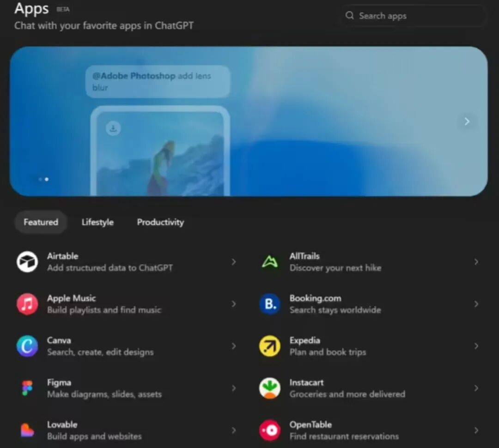Click the Figma app icon
This screenshot has width=499, height=448.
(27, 388)
